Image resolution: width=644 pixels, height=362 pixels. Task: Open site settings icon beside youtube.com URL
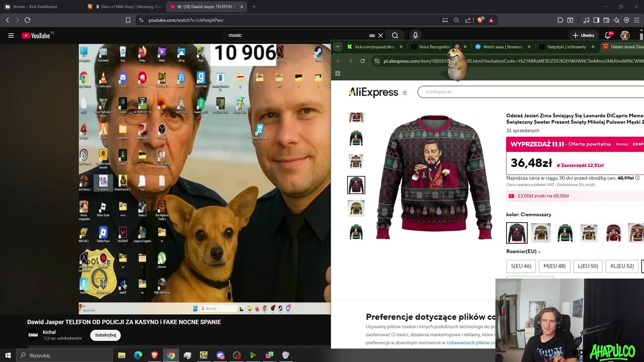[x=141, y=20]
